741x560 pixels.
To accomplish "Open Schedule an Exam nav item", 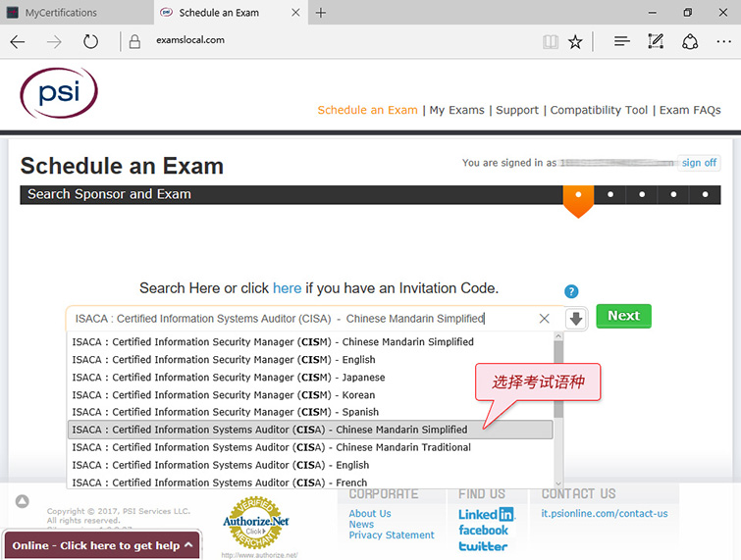I will pyautogui.click(x=367, y=110).
